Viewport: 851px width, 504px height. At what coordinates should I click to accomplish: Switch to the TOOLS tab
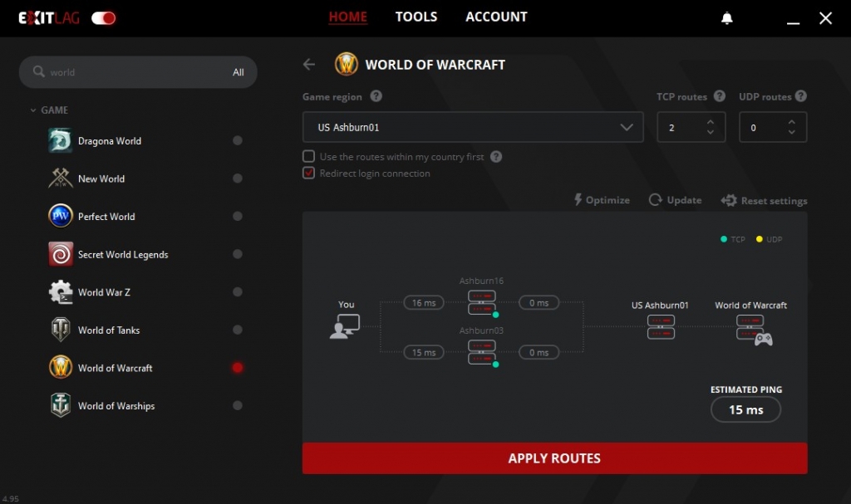[x=416, y=17]
